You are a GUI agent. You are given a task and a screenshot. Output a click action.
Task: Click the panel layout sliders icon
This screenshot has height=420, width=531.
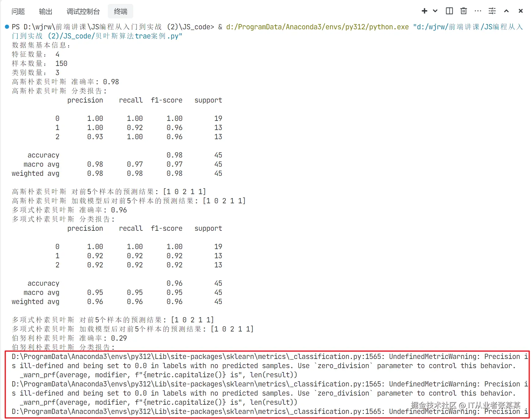(492, 11)
